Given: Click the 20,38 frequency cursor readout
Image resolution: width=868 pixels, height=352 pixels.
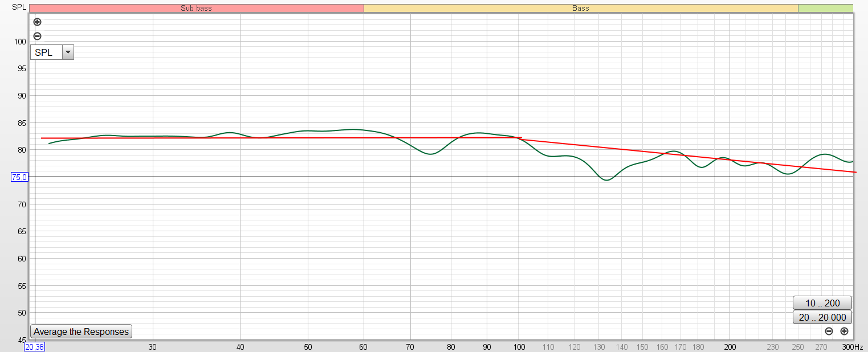Looking at the screenshot, I should click(x=35, y=346).
